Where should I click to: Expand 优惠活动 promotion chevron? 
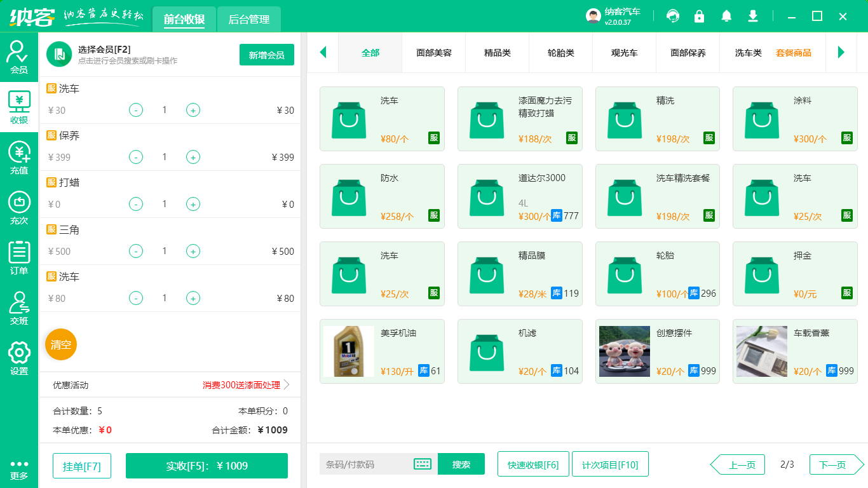287,385
